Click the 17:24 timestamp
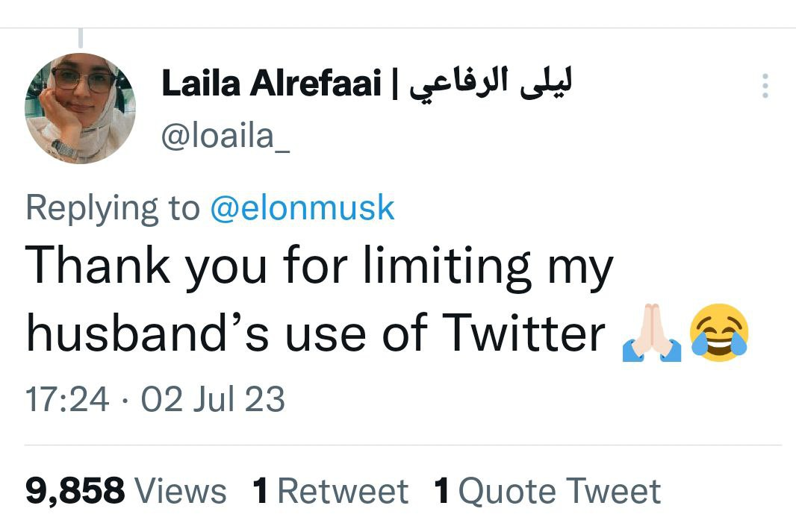Viewport: 796px width, 532px height. coord(67,399)
